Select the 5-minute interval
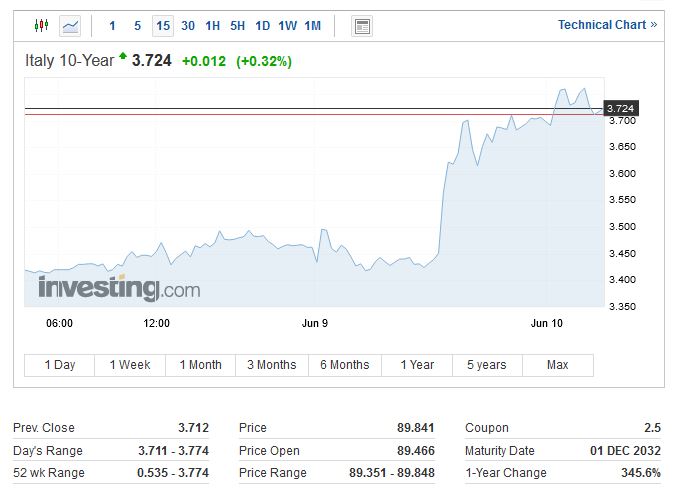The image size is (673, 502). [x=138, y=26]
